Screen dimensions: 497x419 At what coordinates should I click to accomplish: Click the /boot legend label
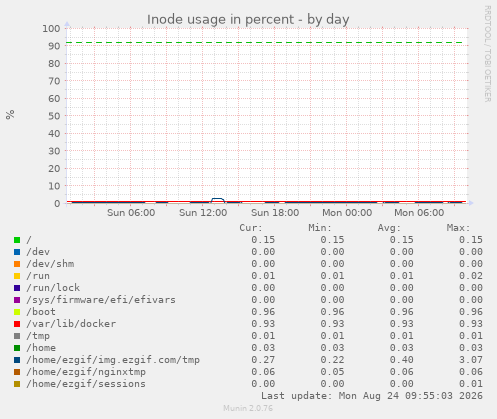coord(41,312)
